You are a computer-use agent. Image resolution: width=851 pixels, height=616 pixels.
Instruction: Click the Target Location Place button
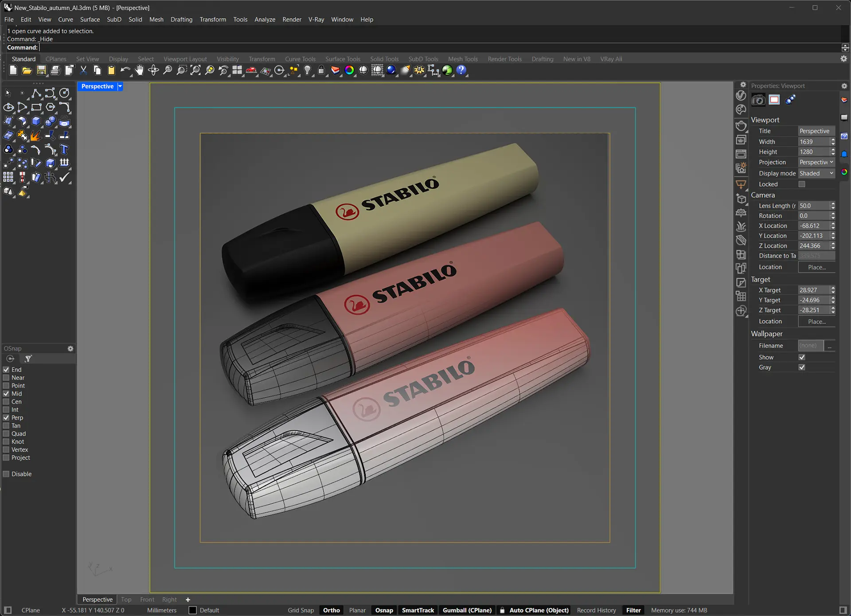816,322
